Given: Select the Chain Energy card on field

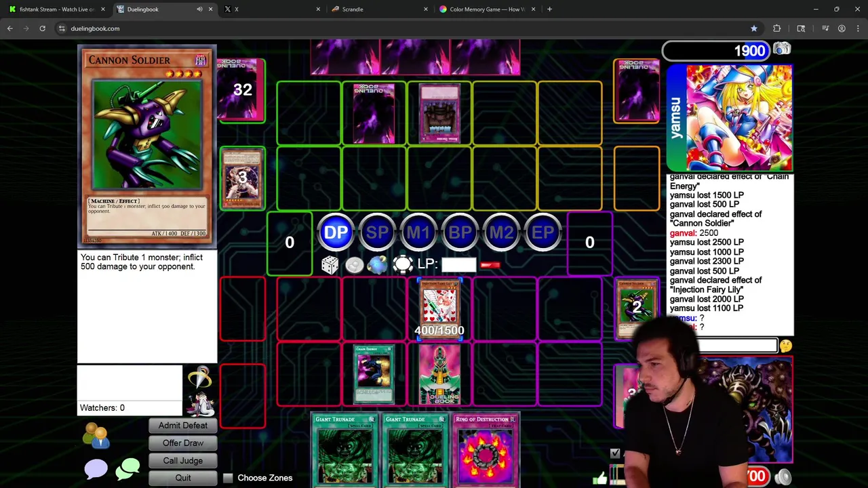Looking at the screenshot, I should (374, 375).
